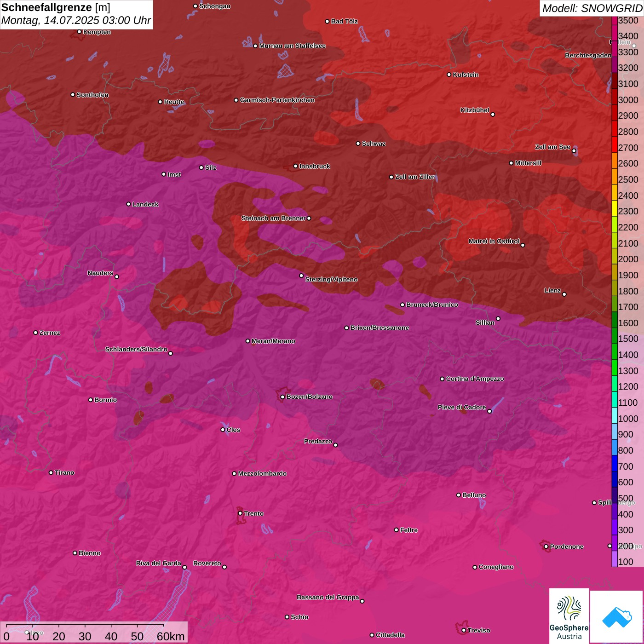Click the Pordenone city label
The height and width of the screenshot is (644, 644).
click(x=567, y=546)
